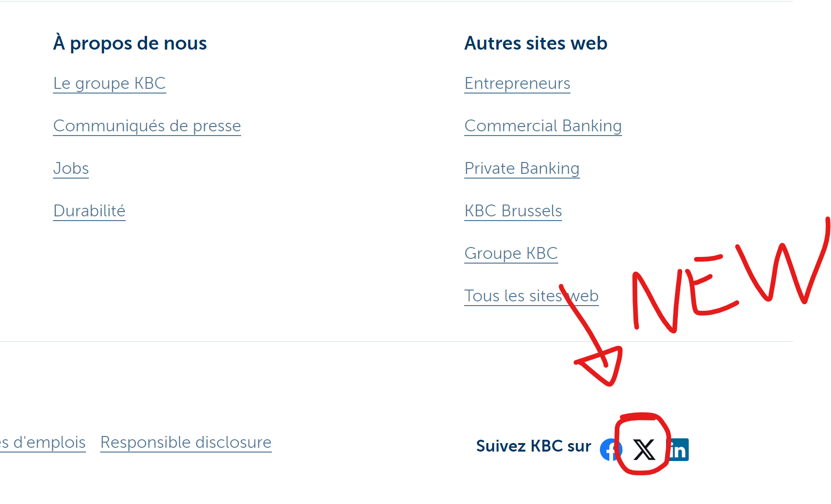Open the Facebook social icon
Viewport: 831px width, 504px height.
pos(611,449)
